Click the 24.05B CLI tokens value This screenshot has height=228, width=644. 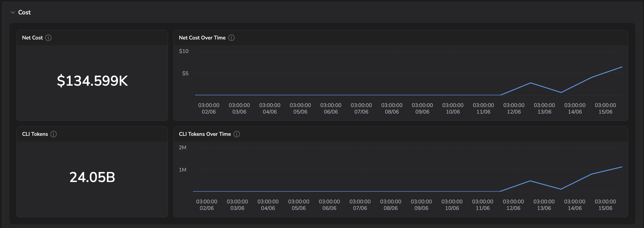(x=92, y=177)
